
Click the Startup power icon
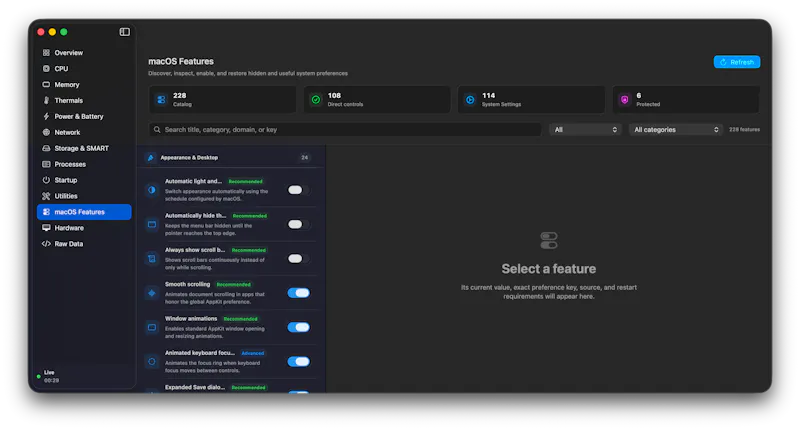(x=46, y=180)
